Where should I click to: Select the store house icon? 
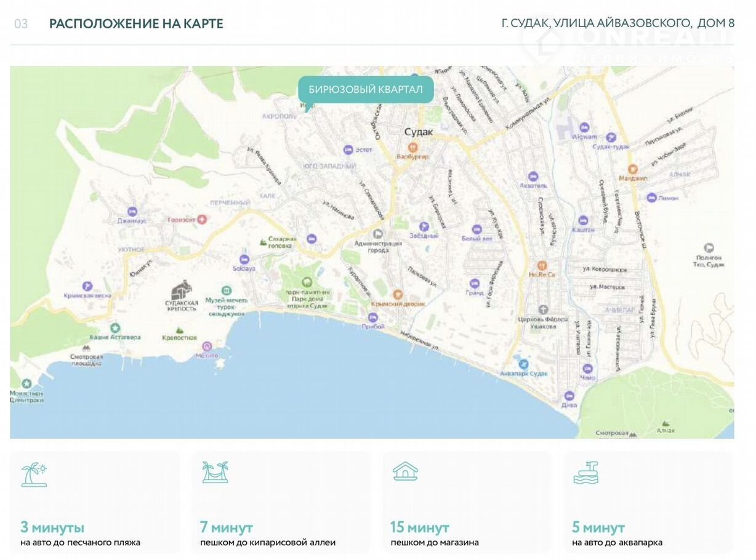[405, 471]
